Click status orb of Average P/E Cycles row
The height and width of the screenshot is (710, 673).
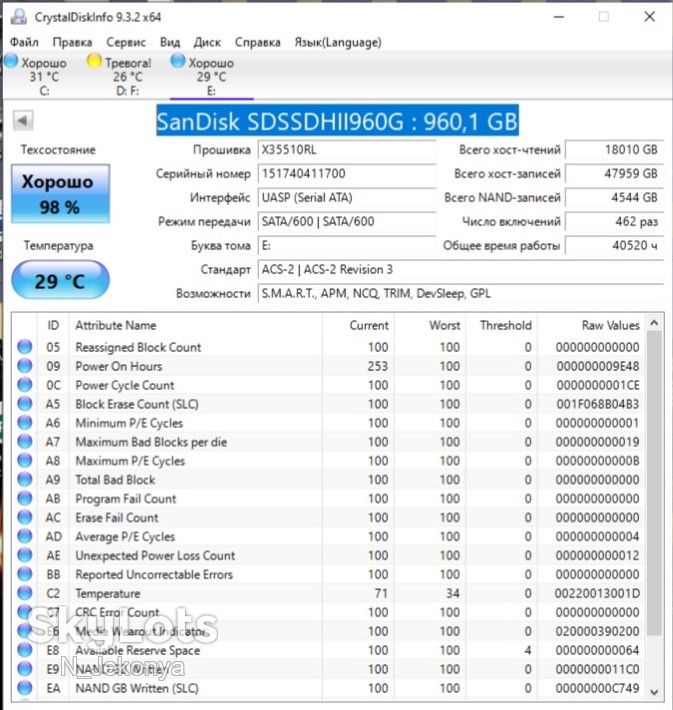coord(24,536)
